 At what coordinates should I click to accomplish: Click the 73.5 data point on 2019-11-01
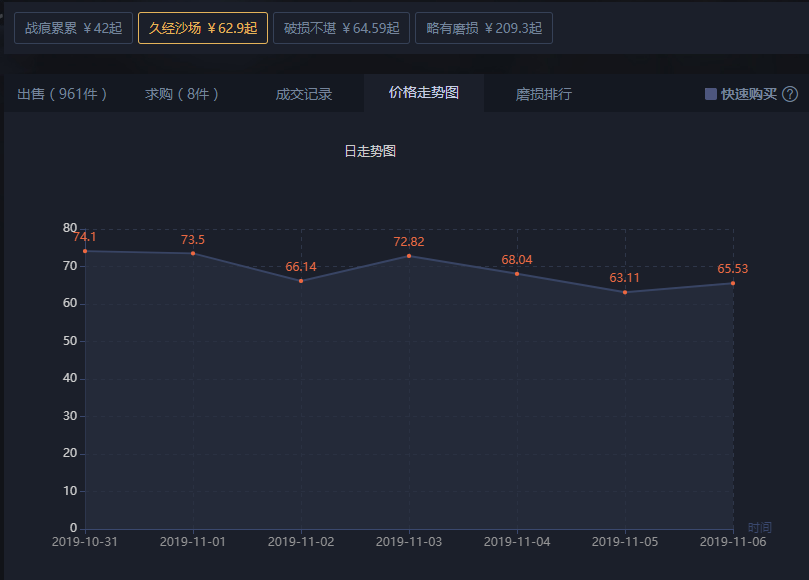(193, 253)
